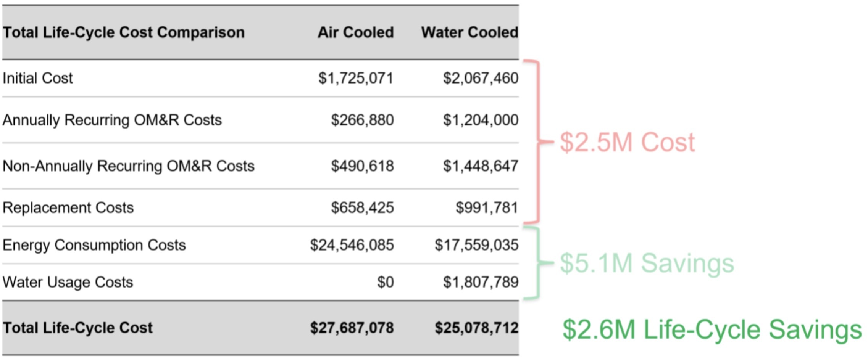Screen dimensions: 868x360
Task: Select the Air Cooled column header
Action: point(355,32)
